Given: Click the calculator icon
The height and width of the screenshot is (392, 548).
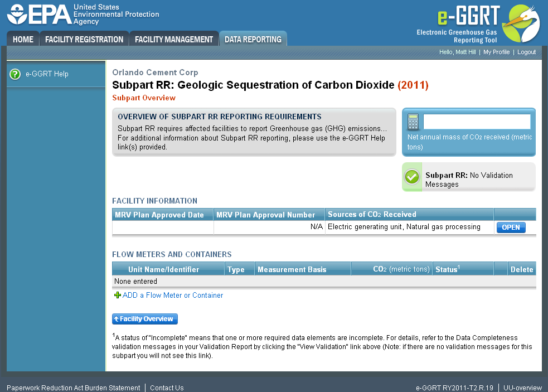Looking at the screenshot, I should [413, 122].
